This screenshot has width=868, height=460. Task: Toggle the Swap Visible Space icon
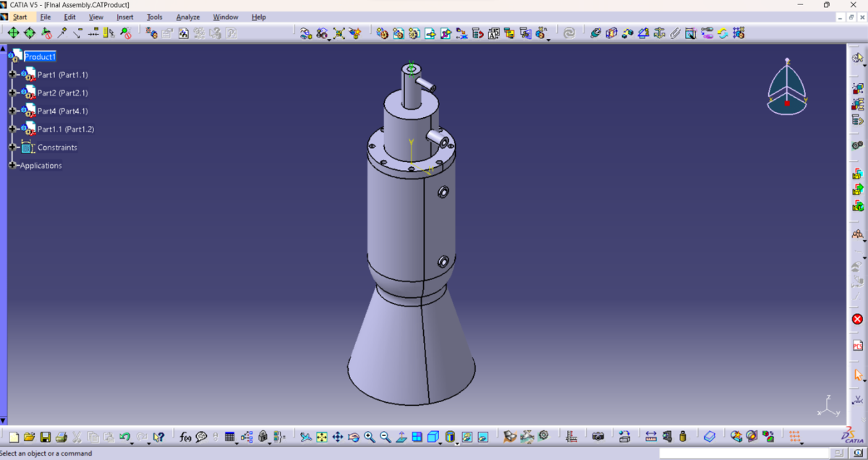(483, 437)
